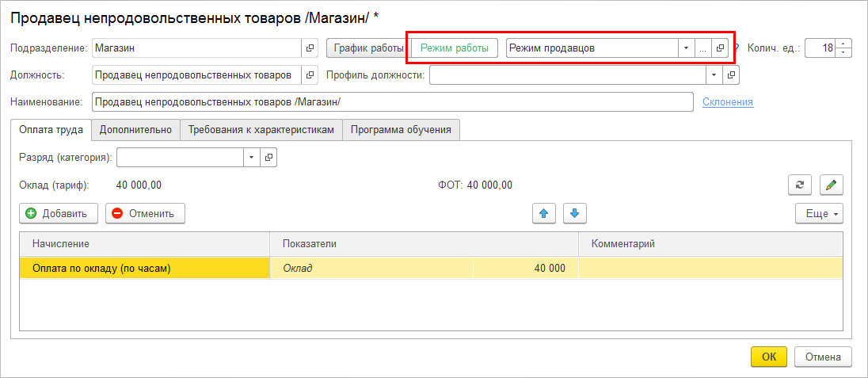Move the accrual row down with blue arrow
Image resolution: width=868 pixels, height=378 pixels.
(575, 213)
